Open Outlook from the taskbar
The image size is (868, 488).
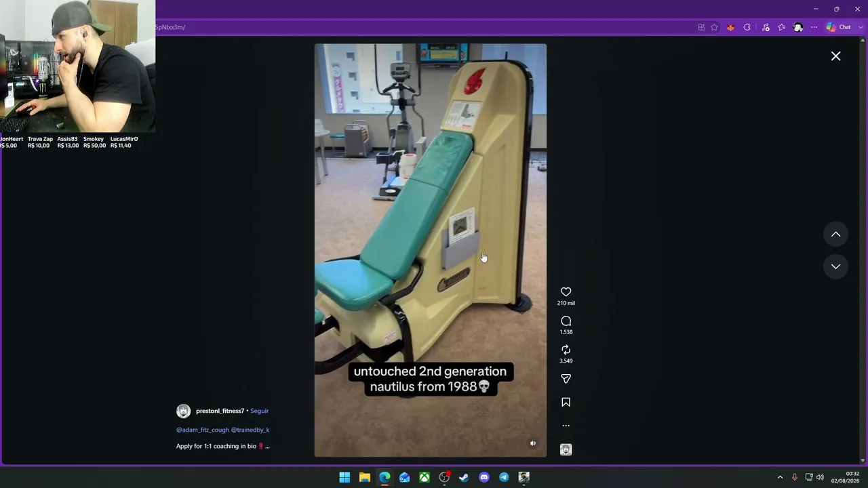pyautogui.click(x=404, y=477)
